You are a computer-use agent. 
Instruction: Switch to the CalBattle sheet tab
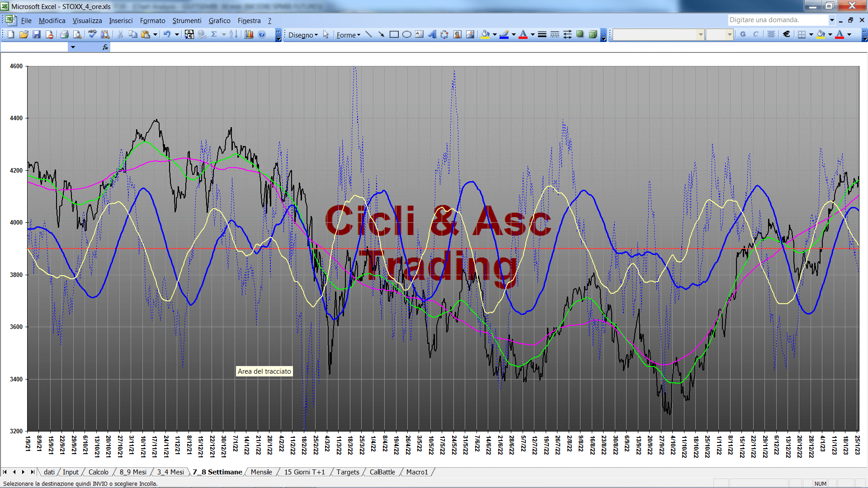click(382, 472)
